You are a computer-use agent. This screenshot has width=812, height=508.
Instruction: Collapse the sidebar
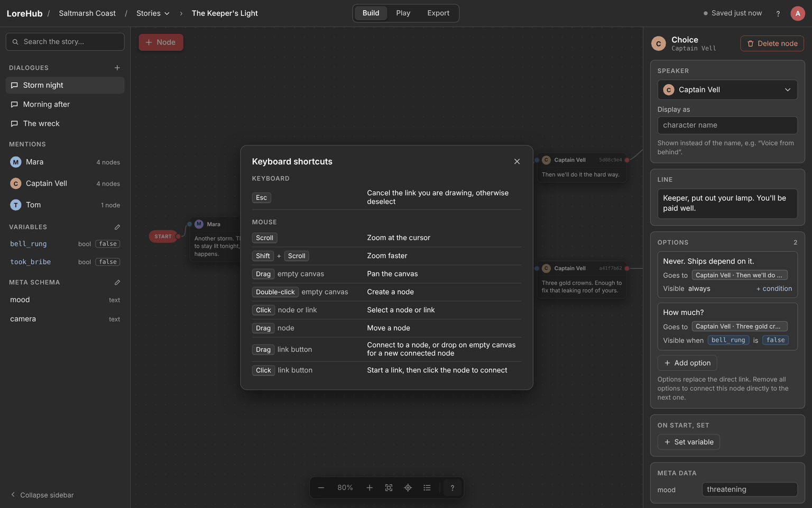click(42, 495)
